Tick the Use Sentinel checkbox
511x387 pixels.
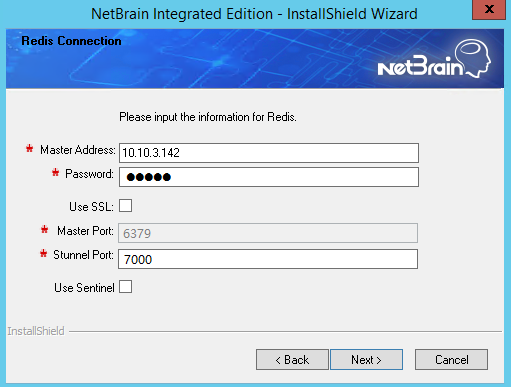pos(125,287)
